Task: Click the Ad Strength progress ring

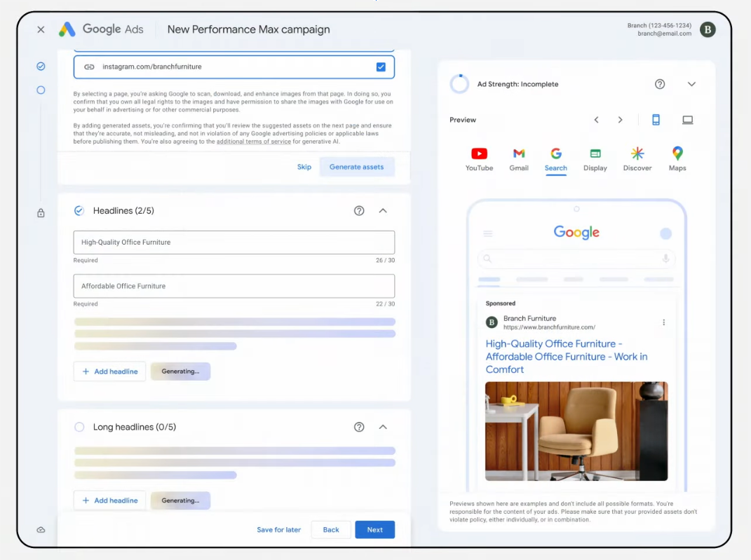Action: (459, 84)
